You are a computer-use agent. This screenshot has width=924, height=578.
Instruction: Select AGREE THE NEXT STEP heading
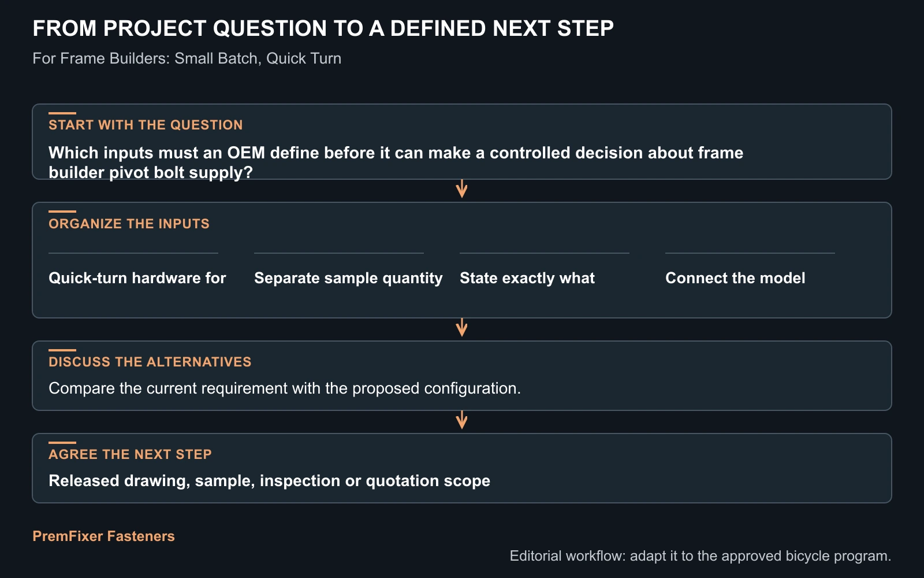tap(130, 454)
